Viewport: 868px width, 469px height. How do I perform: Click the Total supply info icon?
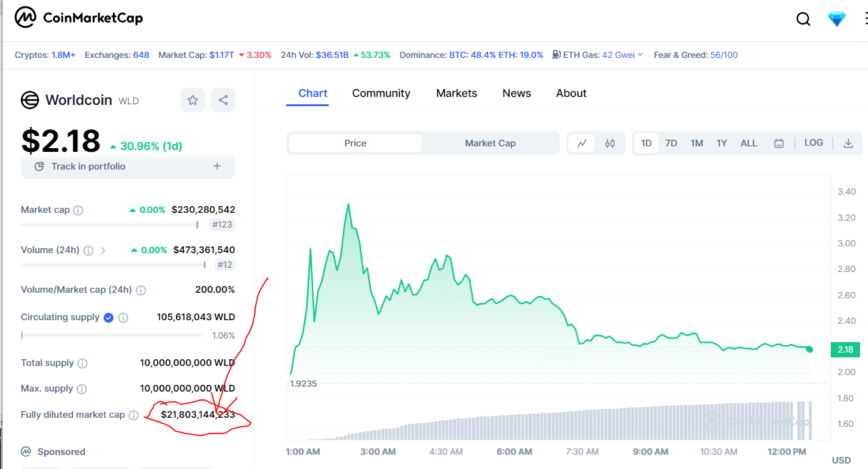(82, 363)
